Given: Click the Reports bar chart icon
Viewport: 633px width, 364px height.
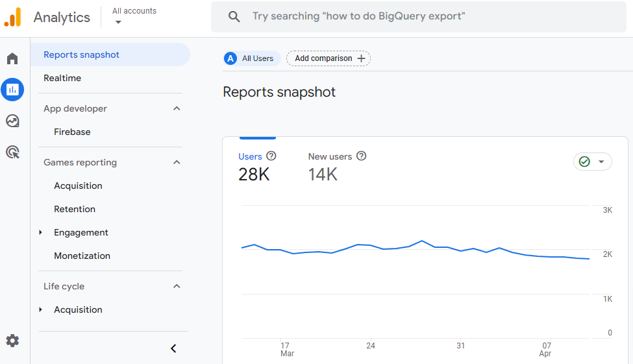Looking at the screenshot, I should coord(12,90).
